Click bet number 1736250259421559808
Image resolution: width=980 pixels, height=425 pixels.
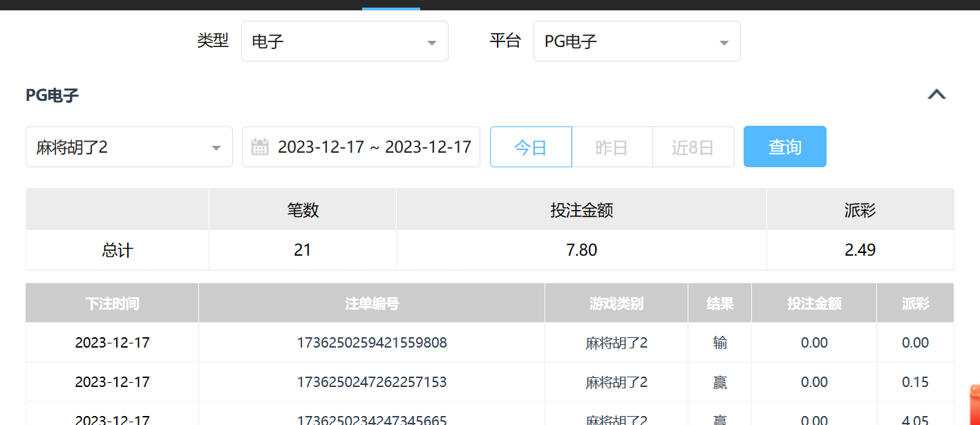[x=371, y=343]
